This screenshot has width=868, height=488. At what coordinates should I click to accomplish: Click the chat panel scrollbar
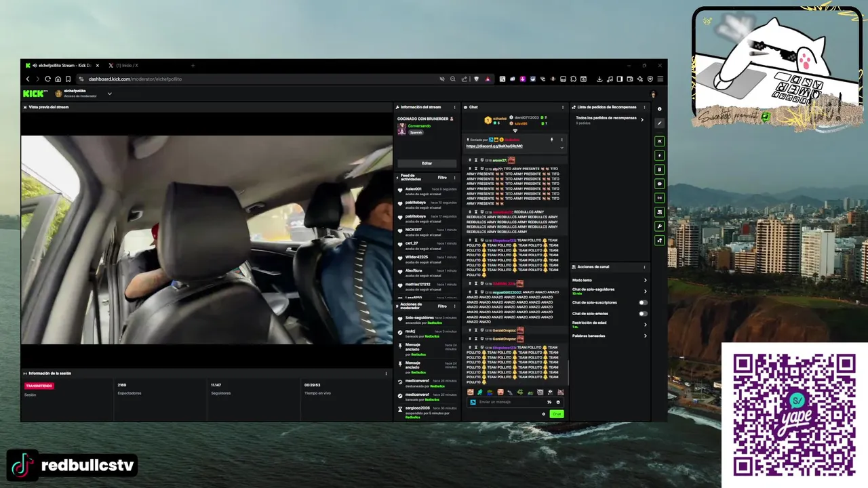click(568, 373)
